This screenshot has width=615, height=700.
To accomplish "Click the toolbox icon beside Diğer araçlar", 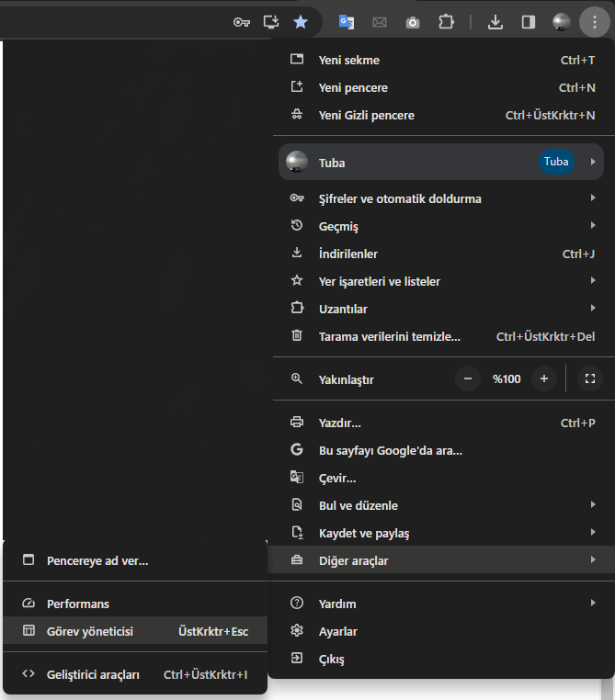I will click(297, 559).
